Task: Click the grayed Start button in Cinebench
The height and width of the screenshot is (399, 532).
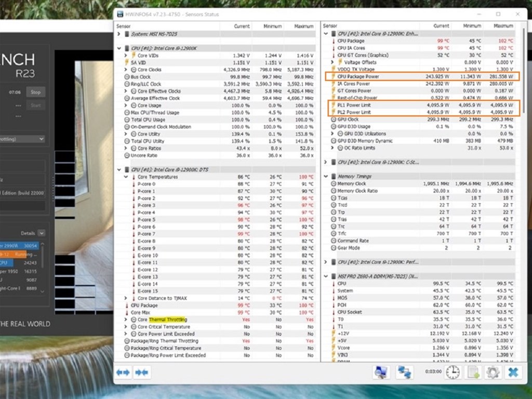Action: tap(35, 105)
